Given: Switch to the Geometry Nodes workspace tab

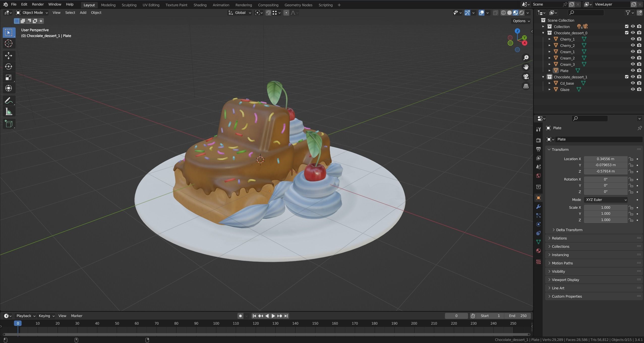Looking at the screenshot, I should [x=298, y=5].
